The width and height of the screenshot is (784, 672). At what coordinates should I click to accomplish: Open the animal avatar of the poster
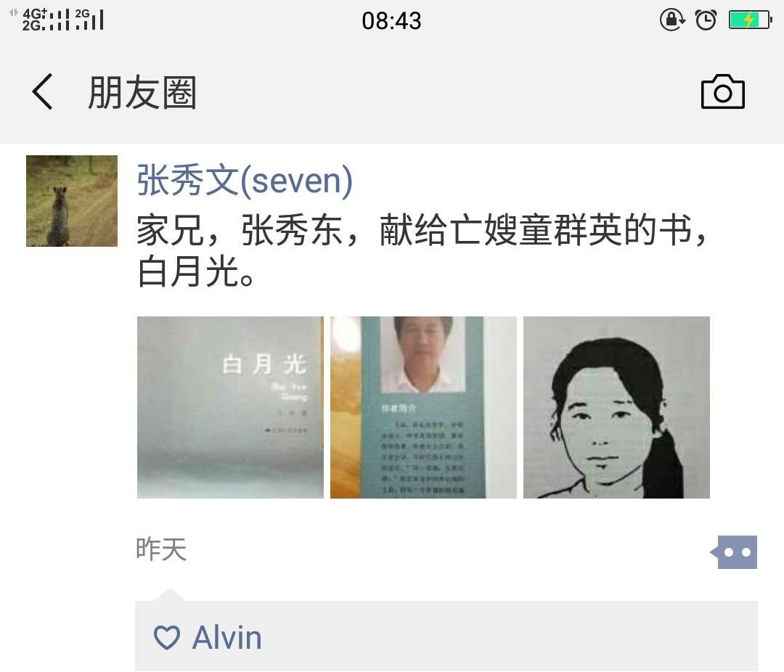pos(72,201)
